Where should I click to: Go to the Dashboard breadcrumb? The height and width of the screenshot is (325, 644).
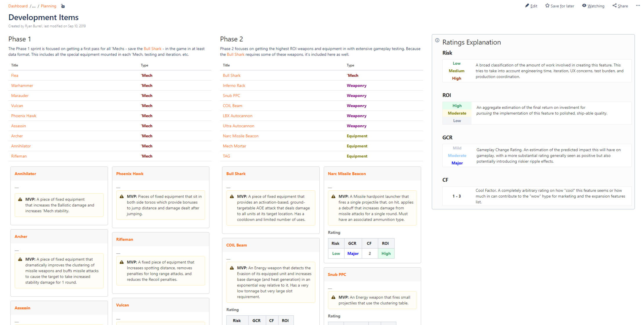[18, 6]
